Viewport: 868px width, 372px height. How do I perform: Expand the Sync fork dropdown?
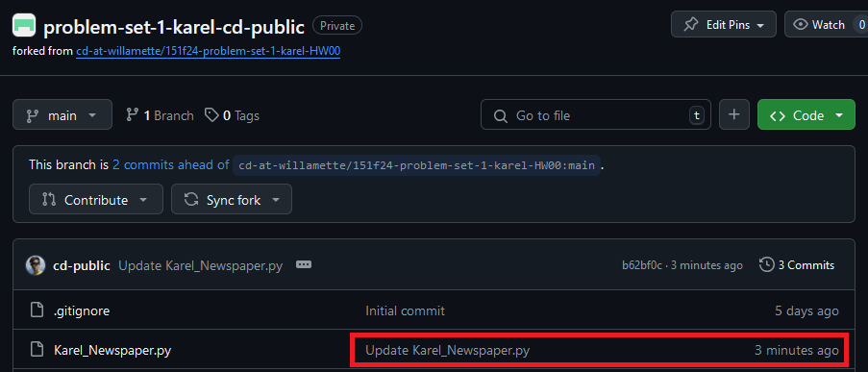[232, 199]
